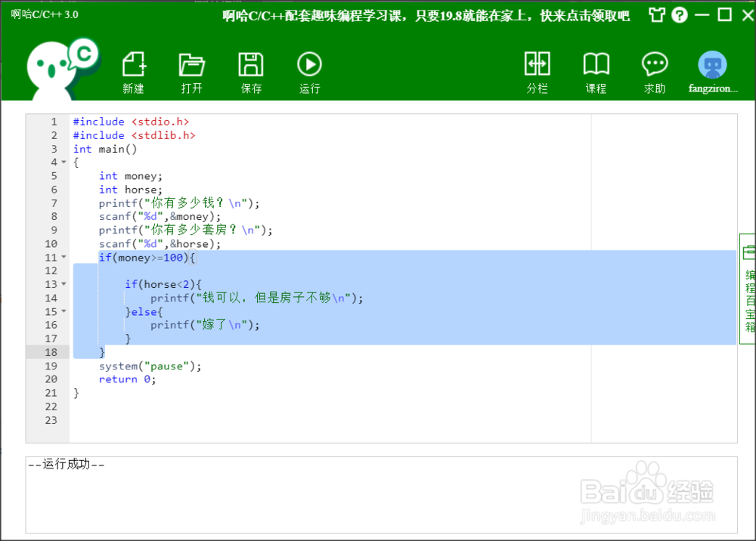Screen dimensions: 756x541
Task: Click the New file (新建) icon
Action: 134,64
